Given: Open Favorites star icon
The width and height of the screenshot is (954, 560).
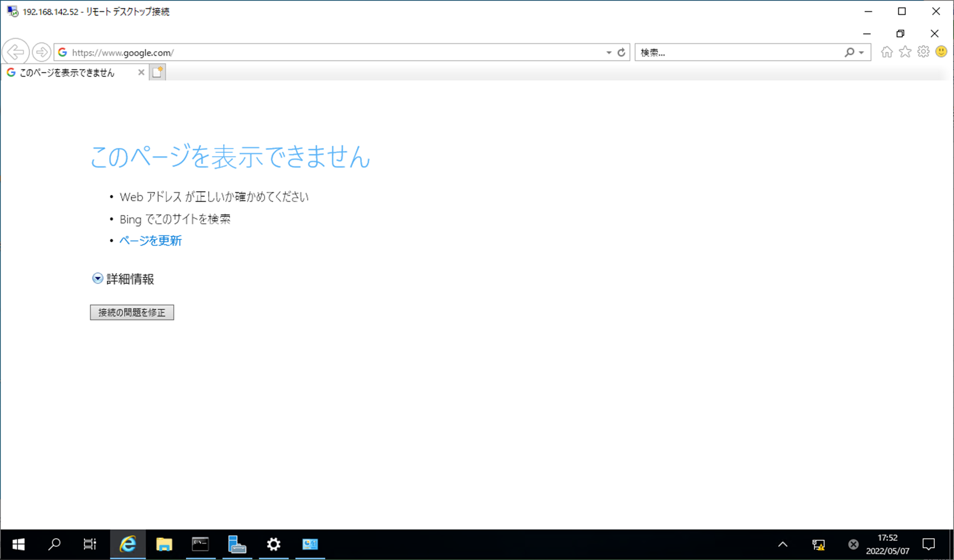Looking at the screenshot, I should click(905, 52).
